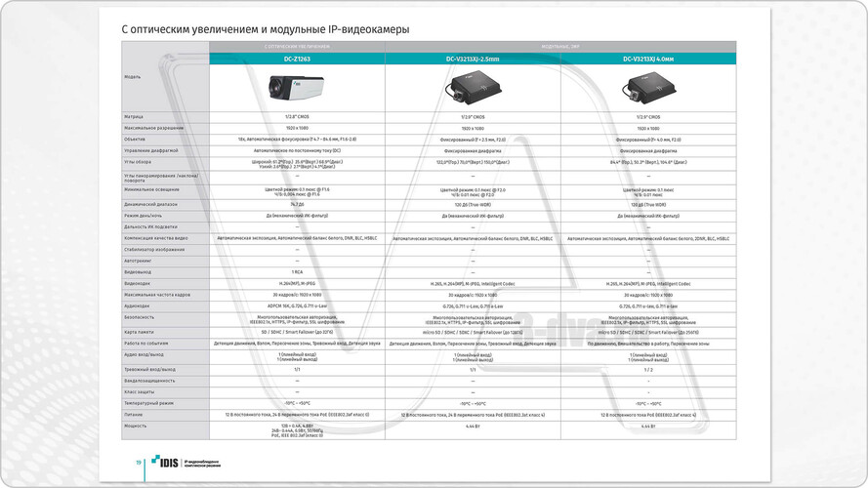Click the 'Режим день/ночь' row label
Image resolution: width=868 pixels, height=488 pixels.
point(143,216)
